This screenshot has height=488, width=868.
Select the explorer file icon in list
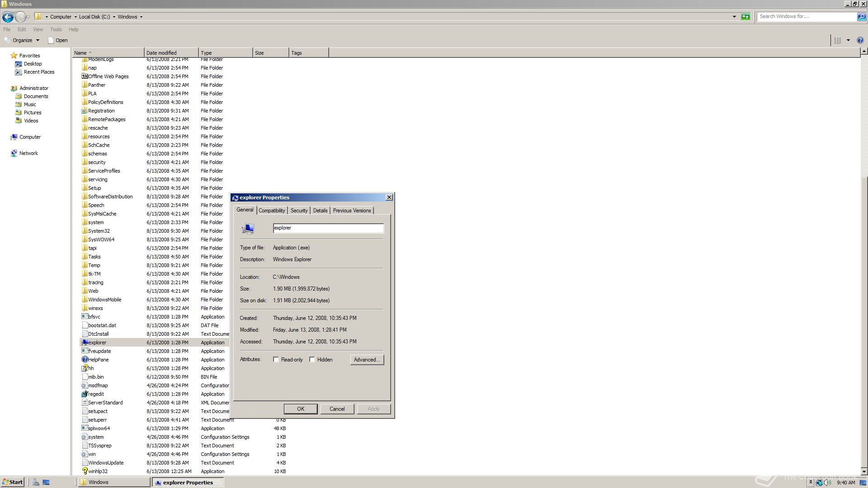tap(85, 343)
